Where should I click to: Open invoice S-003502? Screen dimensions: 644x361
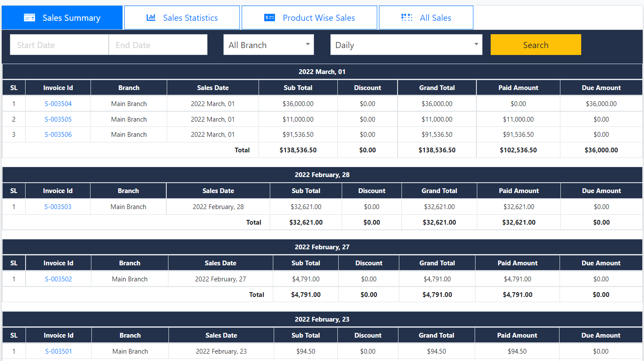point(58,279)
